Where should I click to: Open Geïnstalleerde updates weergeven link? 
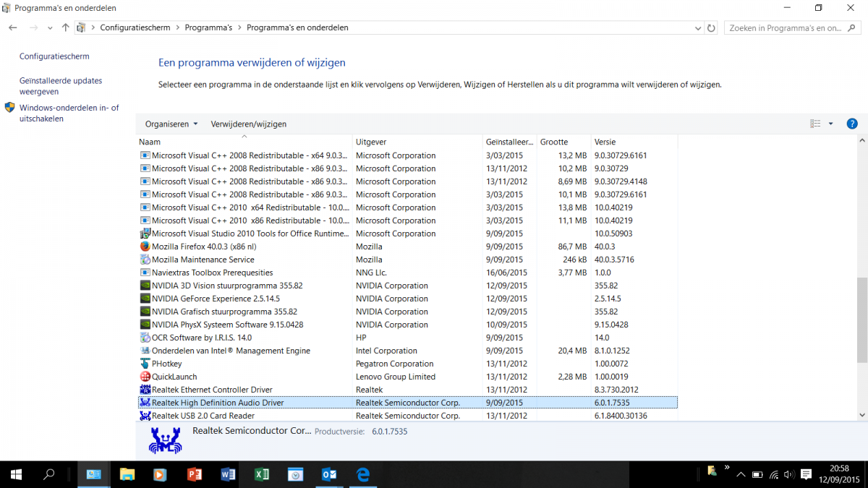(x=61, y=86)
